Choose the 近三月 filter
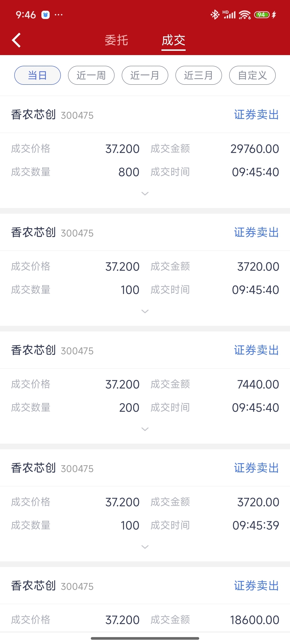Image resolution: width=290 pixels, height=644 pixels. (199, 75)
